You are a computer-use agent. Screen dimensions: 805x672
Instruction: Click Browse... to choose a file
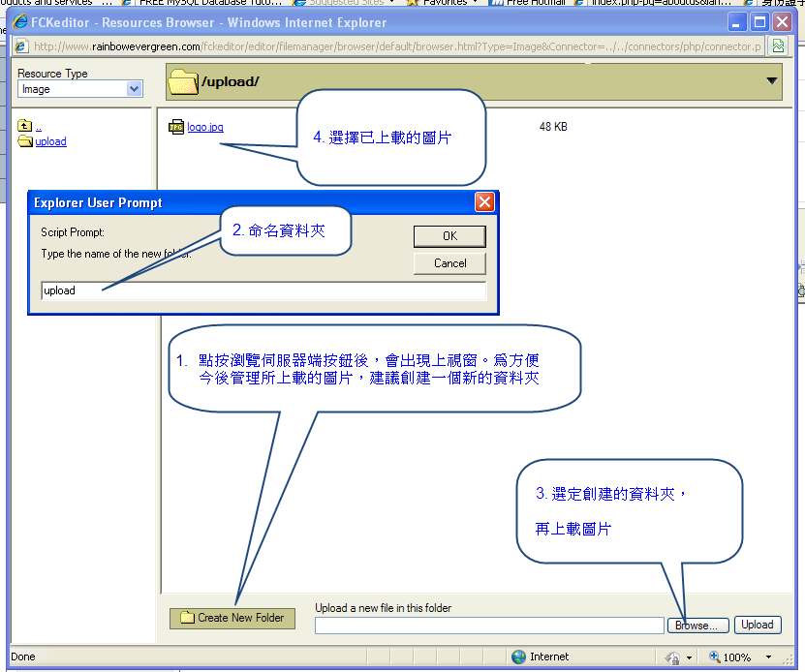(697, 626)
